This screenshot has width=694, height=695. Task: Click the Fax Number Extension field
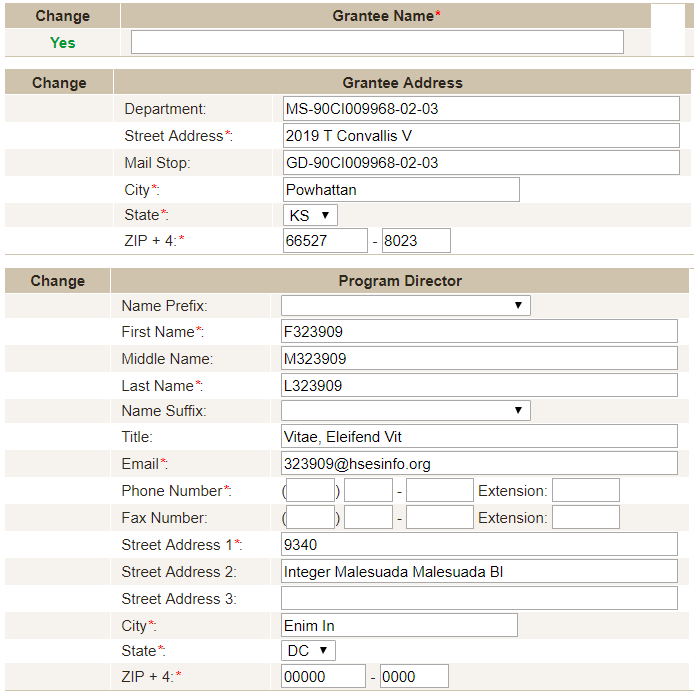585,517
